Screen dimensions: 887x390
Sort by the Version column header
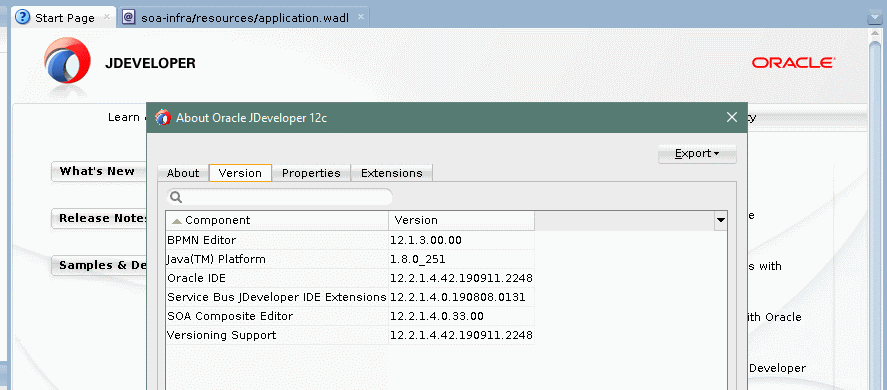pos(462,220)
